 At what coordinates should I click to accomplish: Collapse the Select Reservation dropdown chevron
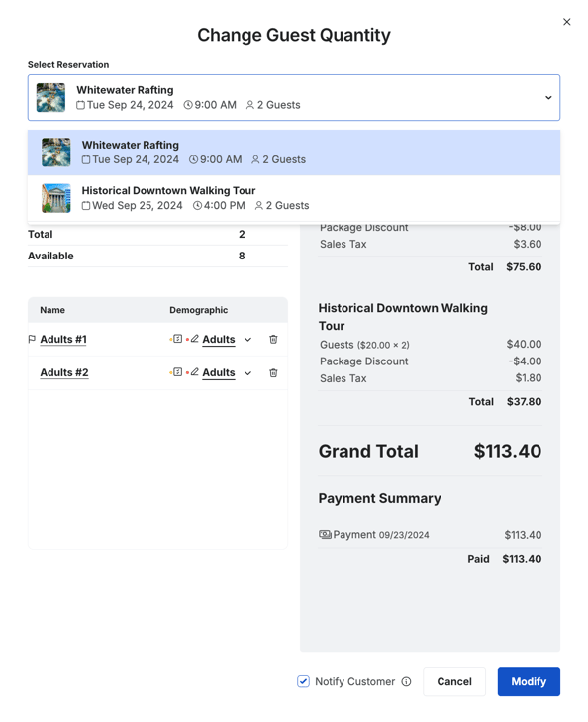(548, 98)
